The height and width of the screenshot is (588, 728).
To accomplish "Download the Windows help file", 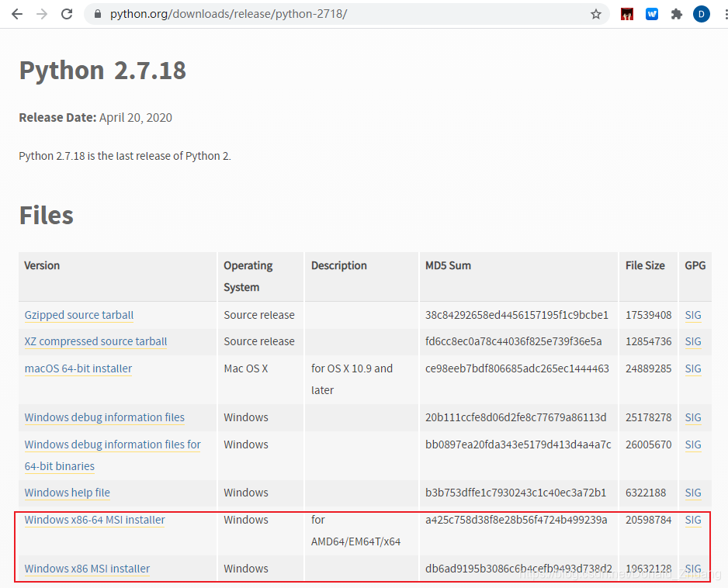I will point(68,493).
